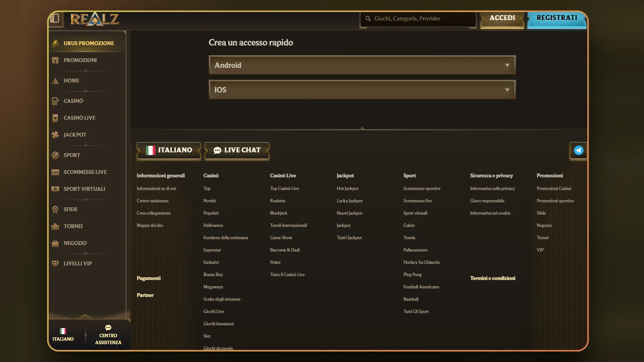The width and height of the screenshot is (644, 362).
Task: Open the Gioco responsabile link
Action: [x=487, y=201]
